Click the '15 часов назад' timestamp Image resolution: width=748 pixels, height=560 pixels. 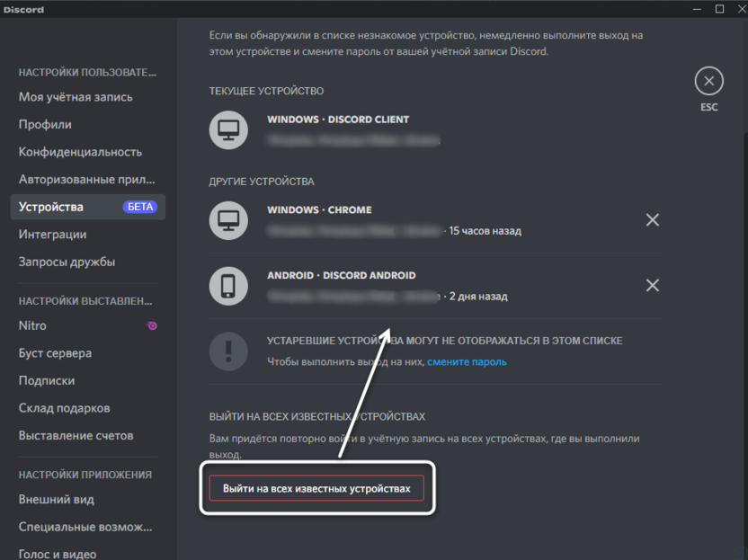(x=485, y=231)
